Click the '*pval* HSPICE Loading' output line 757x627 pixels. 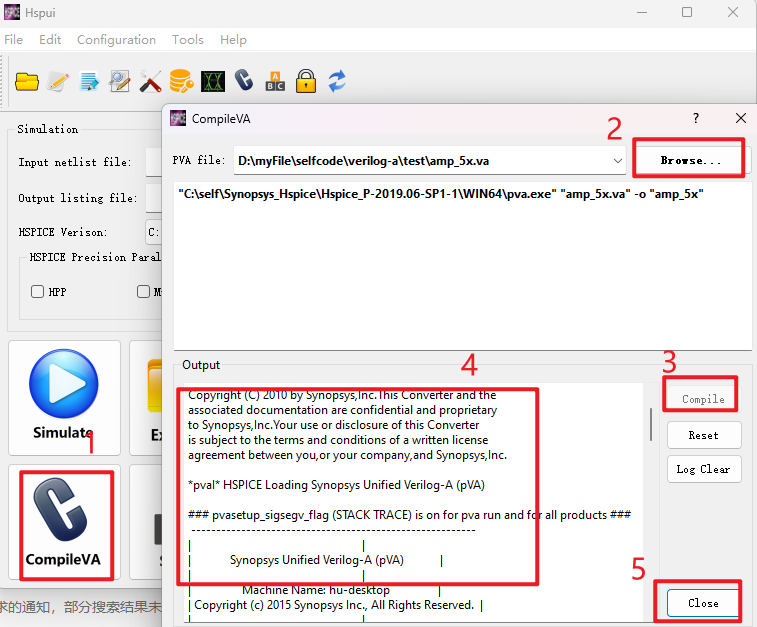(x=336, y=485)
